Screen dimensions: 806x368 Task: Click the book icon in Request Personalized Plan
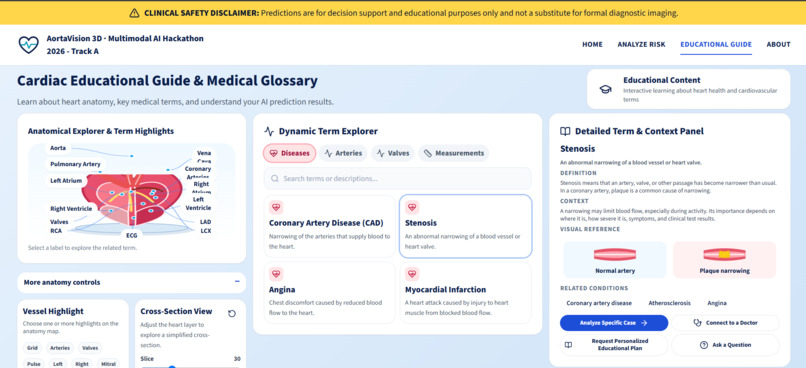(x=568, y=345)
